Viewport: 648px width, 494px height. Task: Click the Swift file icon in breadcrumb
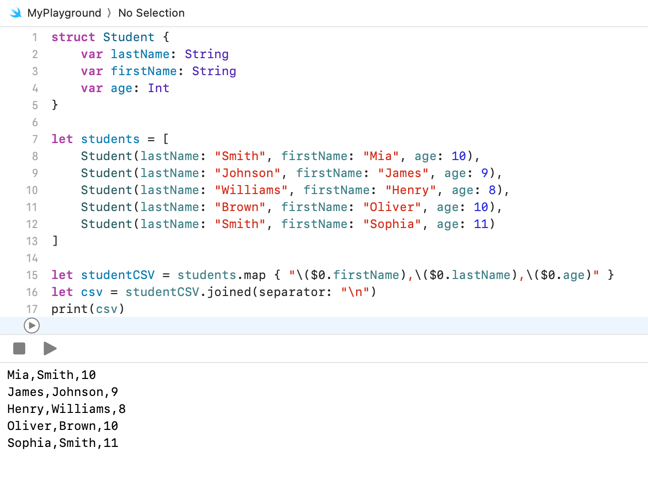click(x=14, y=13)
